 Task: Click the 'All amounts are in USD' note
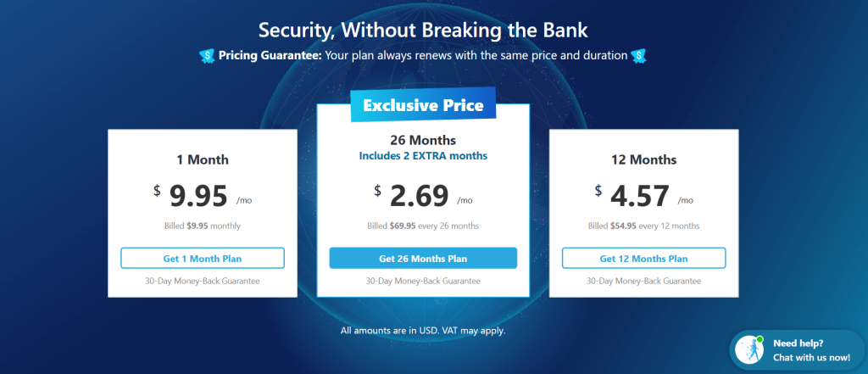[x=423, y=330]
